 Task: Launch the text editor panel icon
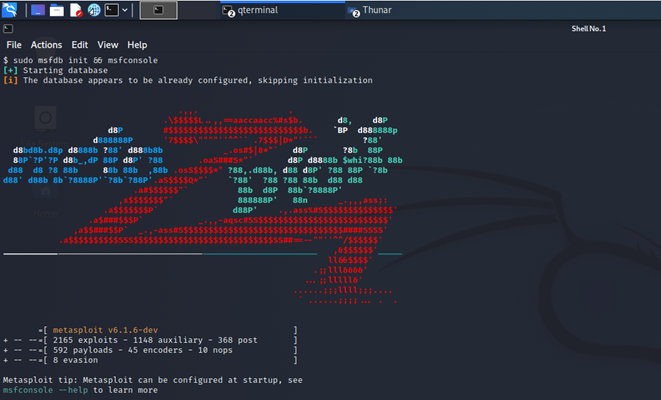click(76, 10)
